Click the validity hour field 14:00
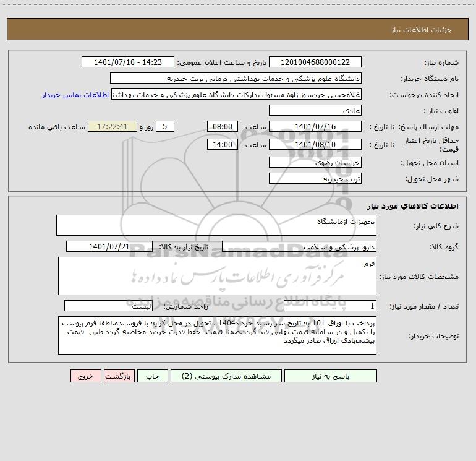Screen dimensions: 476x461 tap(222, 144)
